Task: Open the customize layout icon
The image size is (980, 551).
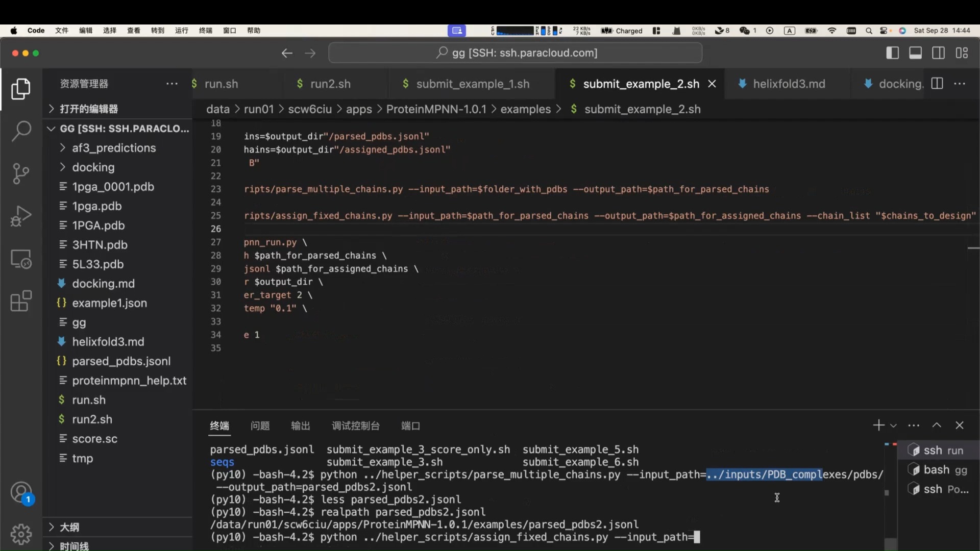Action: coord(962,53)
